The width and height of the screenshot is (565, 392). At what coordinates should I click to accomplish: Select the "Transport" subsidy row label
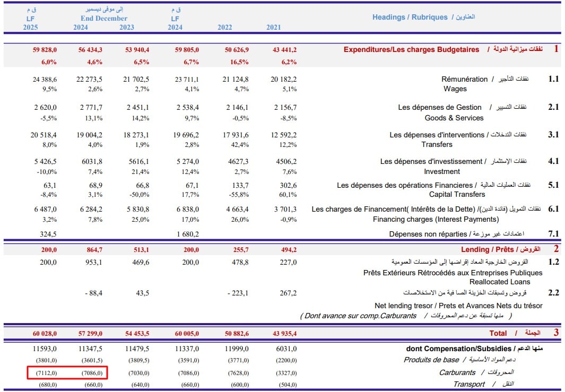(469, 384)
